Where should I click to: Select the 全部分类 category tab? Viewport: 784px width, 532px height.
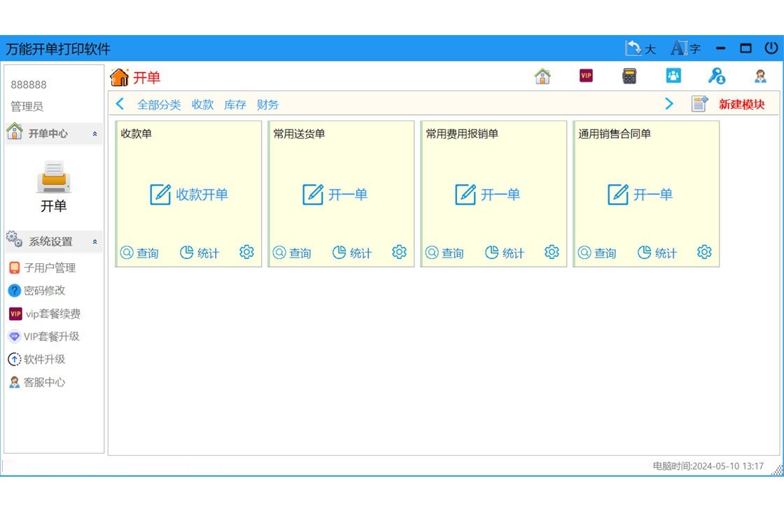pyautogui.click(x=159, y=105)
